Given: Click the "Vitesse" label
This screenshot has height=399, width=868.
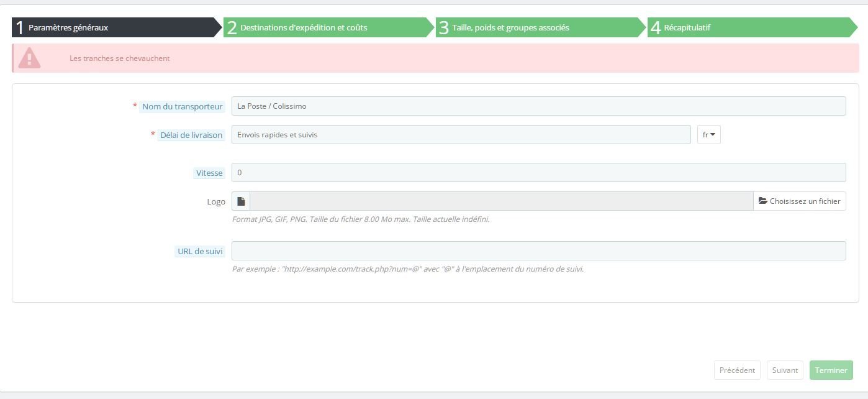Looking at the screenshot, I should [x=209, y=173].
